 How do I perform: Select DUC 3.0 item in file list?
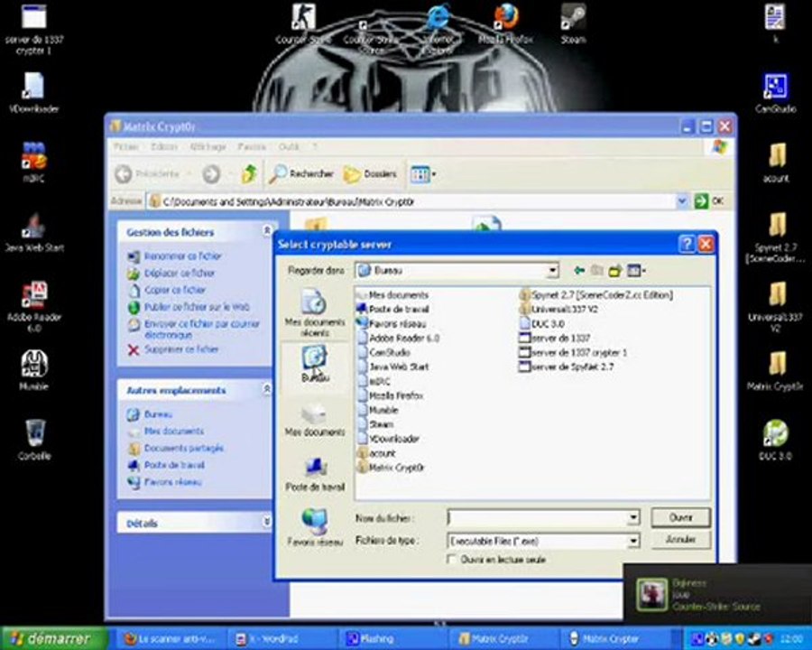tap(541, 323)
